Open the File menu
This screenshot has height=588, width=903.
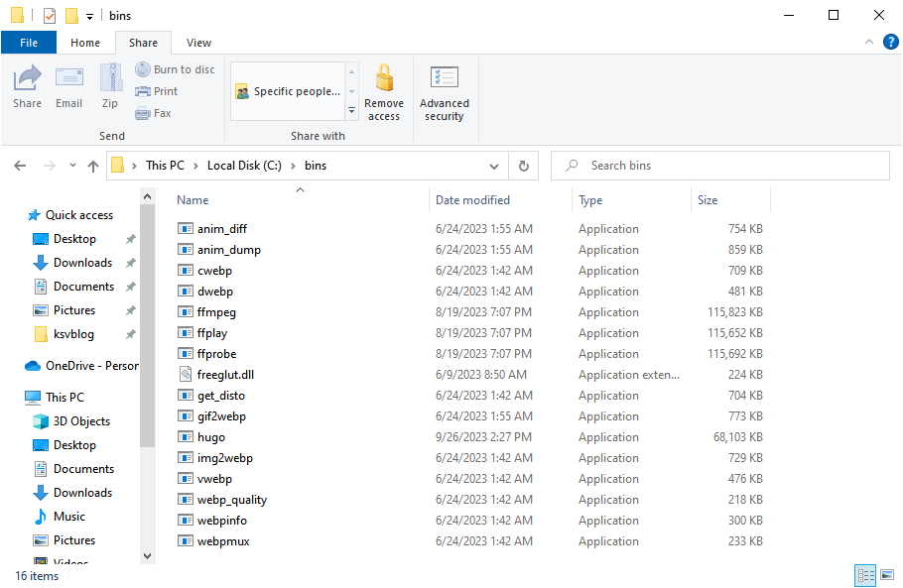pos(29,43)
